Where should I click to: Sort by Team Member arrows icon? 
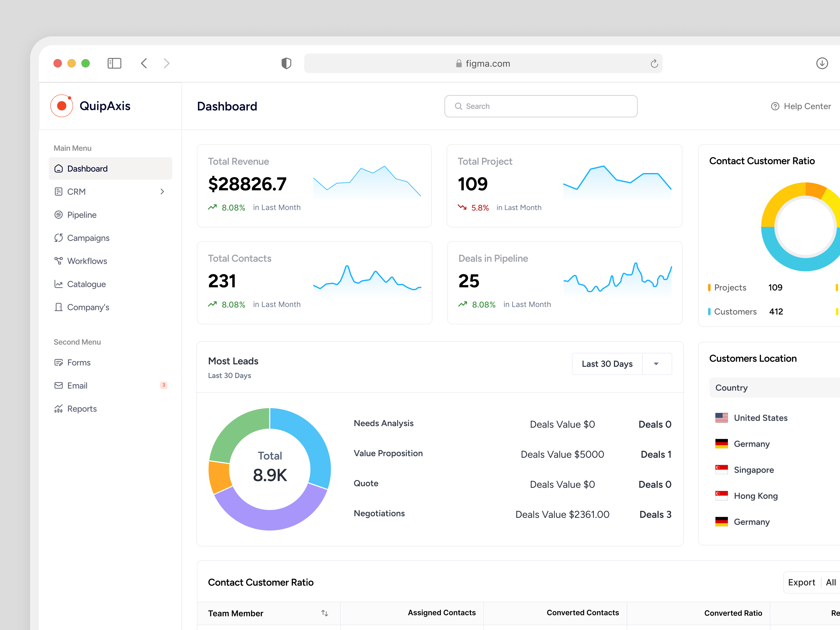[x=325, y=613]
